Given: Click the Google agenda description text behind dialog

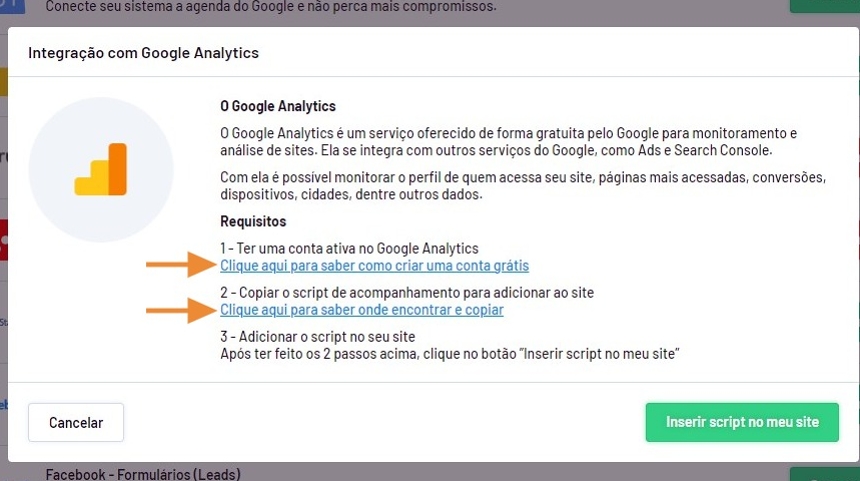Looking at the screenshot, I should 270,7.
